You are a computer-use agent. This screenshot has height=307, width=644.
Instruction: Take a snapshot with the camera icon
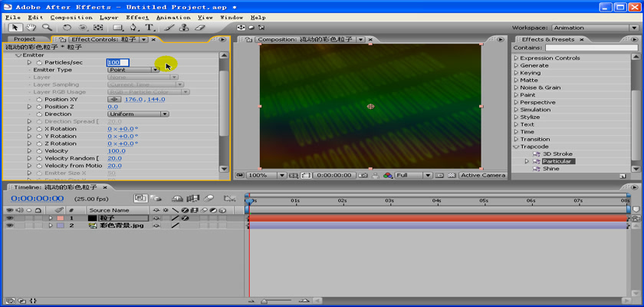click(363, 176)
